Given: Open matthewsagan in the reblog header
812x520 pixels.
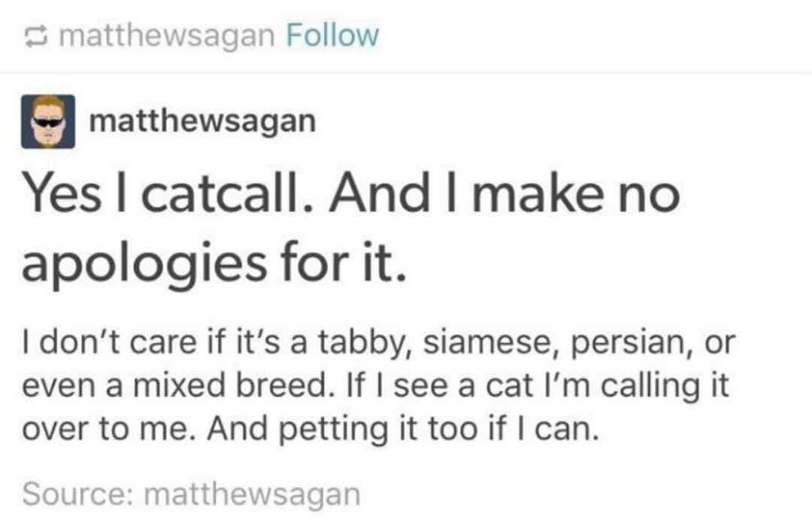Looking at the screenshot, I should [166, 35].
